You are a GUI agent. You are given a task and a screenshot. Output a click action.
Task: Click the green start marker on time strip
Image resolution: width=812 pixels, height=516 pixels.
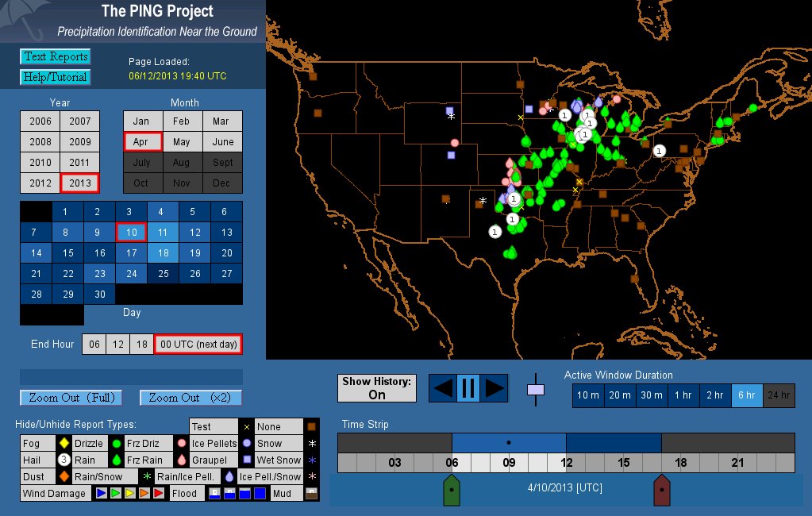(451, 491)
